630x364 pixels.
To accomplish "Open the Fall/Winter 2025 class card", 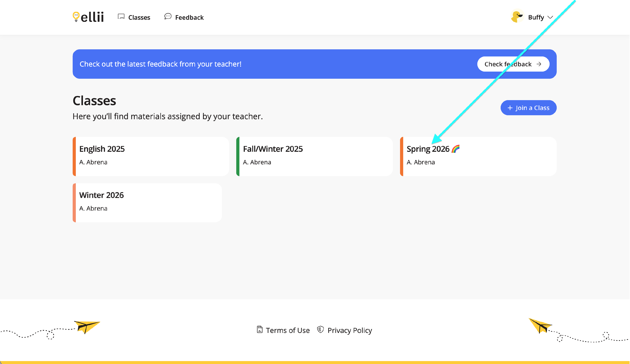I will 315,156.
